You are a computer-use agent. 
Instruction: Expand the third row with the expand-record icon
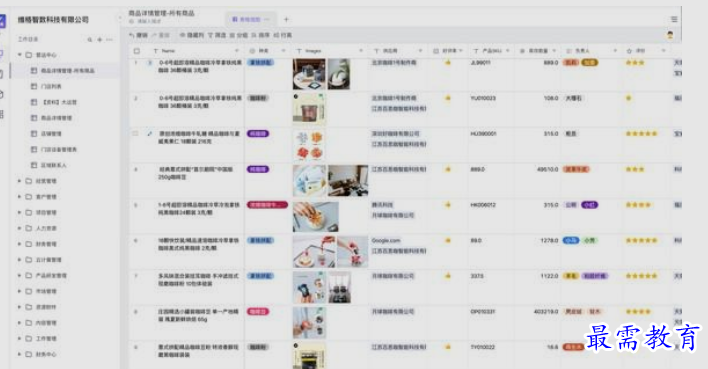[149, 134]
